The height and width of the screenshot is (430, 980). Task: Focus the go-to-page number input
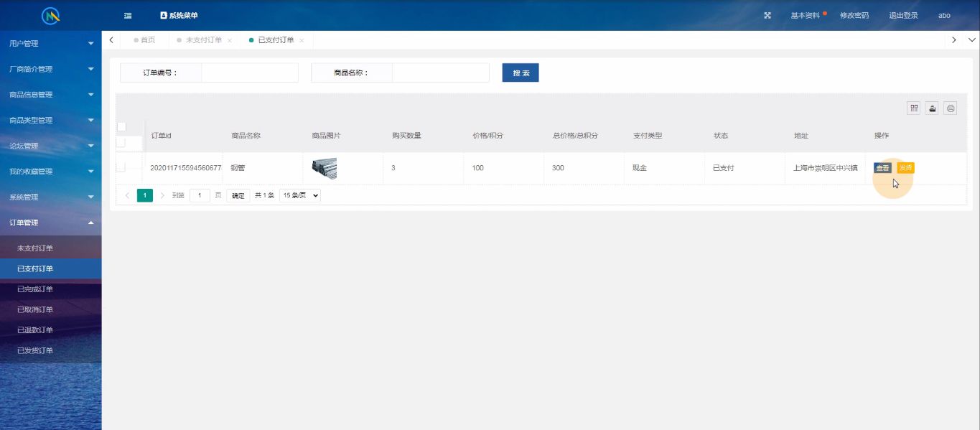pos(200,195)
